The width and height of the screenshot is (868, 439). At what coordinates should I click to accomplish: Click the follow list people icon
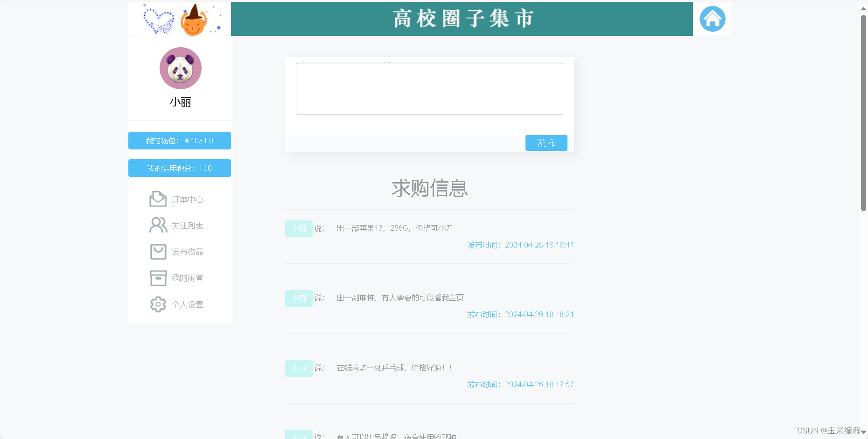click(158, 225)
